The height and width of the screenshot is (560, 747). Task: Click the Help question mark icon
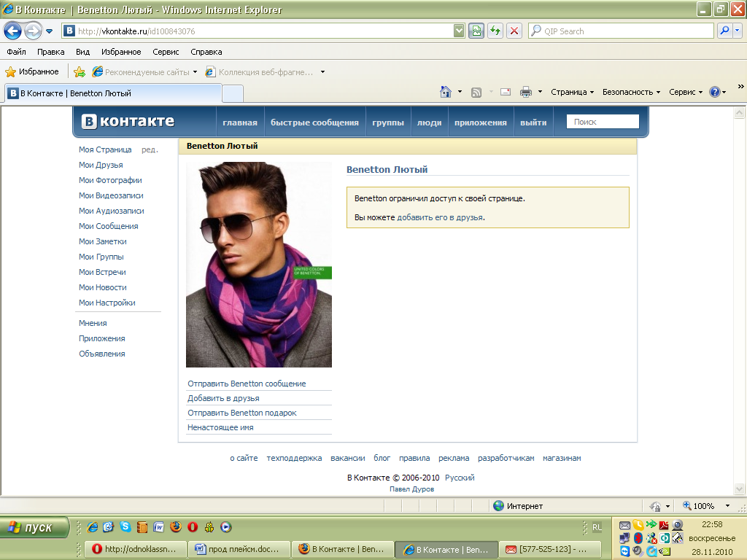[x=715, y=92]
